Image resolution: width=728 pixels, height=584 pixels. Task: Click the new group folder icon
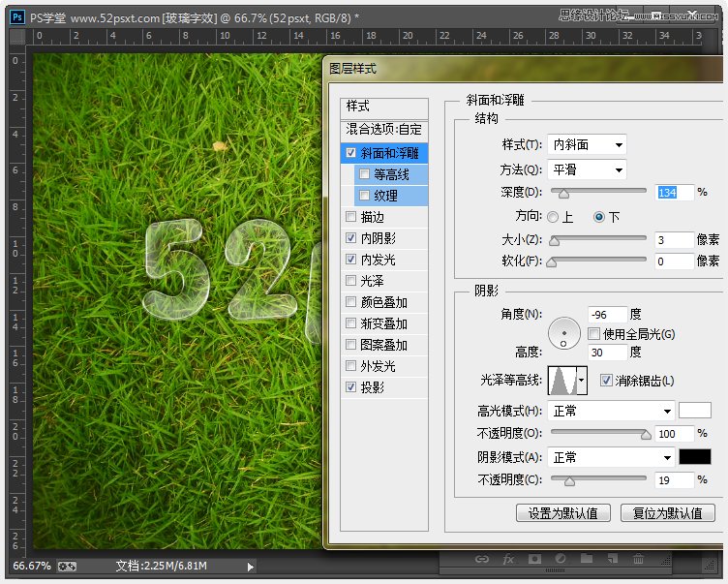[586, 559]
